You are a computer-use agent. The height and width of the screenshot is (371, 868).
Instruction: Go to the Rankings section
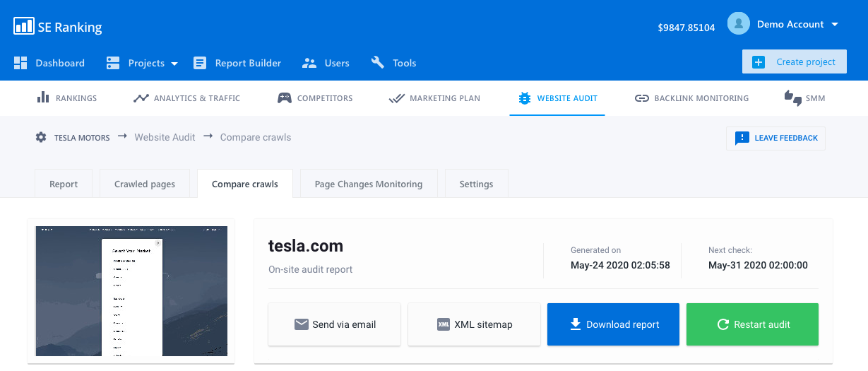click(x=66, y=98)
